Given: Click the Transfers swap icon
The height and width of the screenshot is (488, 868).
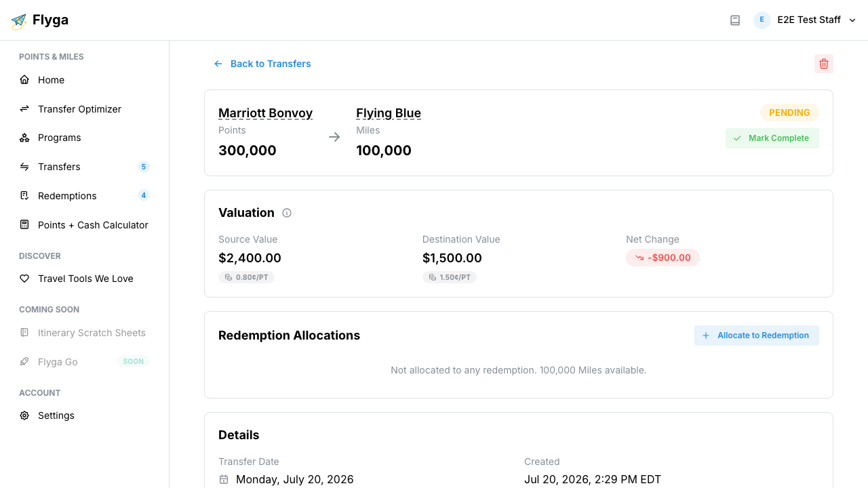Looking at the screenshot, I should [x=24, y=167].
